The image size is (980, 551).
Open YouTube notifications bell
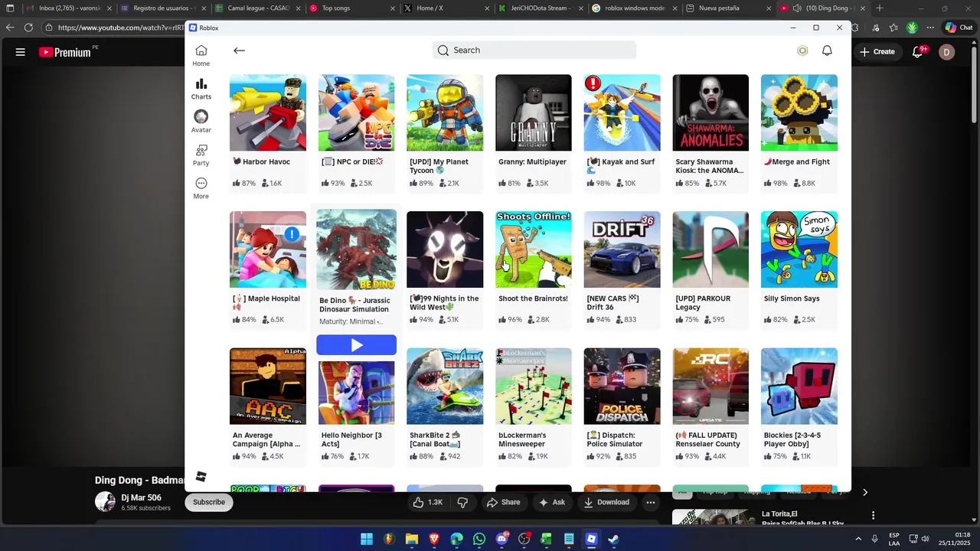coord(918,52)
